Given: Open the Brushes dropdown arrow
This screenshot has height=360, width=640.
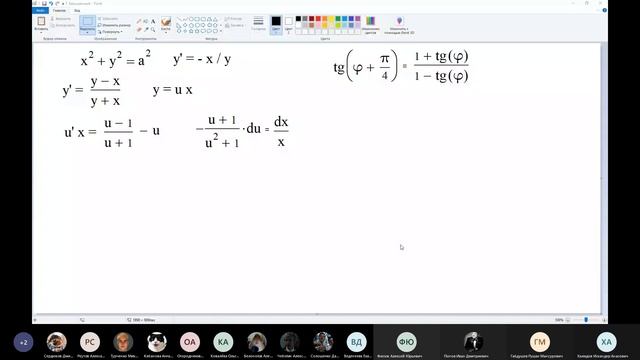Looking at the screenshot, I should [166, 32].
